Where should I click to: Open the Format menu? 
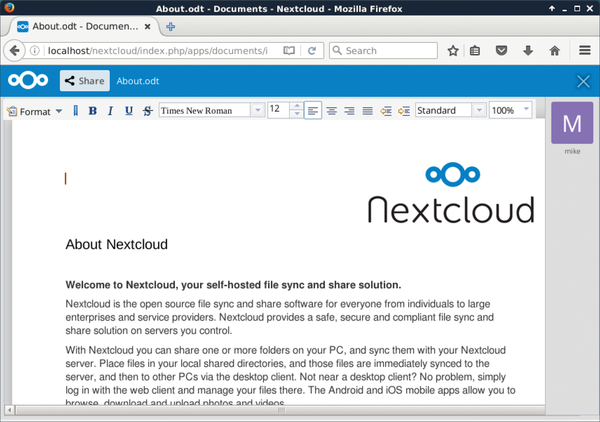click(34, 111)
